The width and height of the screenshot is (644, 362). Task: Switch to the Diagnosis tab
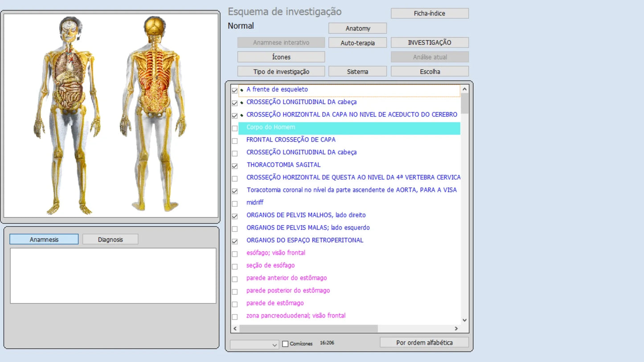click(110, 240)
